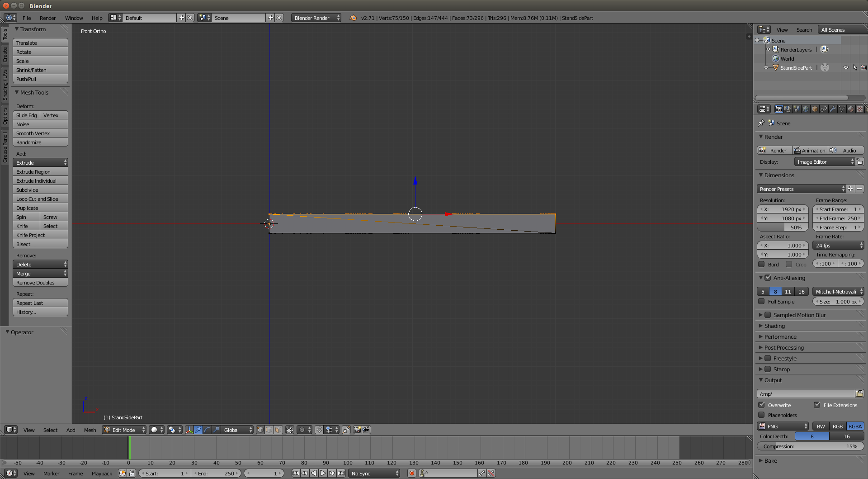Open the Window menu
This screenshot has width=868, height=479.
point(74,18)
